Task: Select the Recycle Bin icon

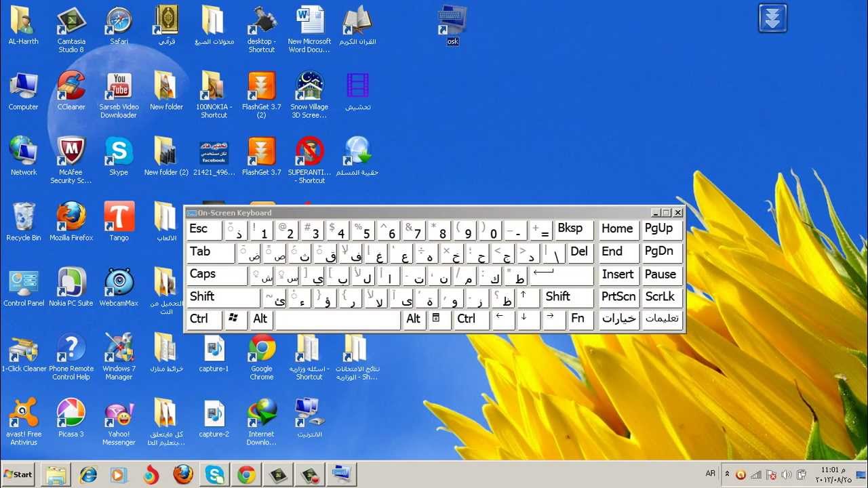Action: pos(24,222)
